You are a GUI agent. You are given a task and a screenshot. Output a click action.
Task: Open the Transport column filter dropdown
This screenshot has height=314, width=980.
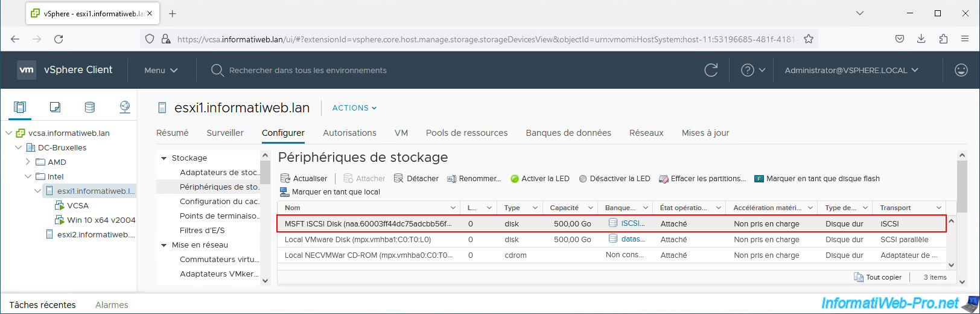[939, 208]
